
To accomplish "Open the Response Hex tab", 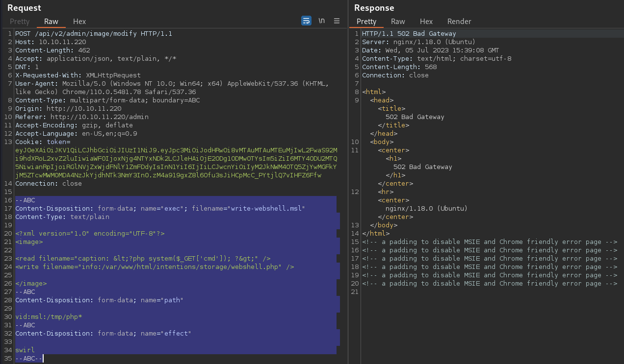I will [426, 22].
